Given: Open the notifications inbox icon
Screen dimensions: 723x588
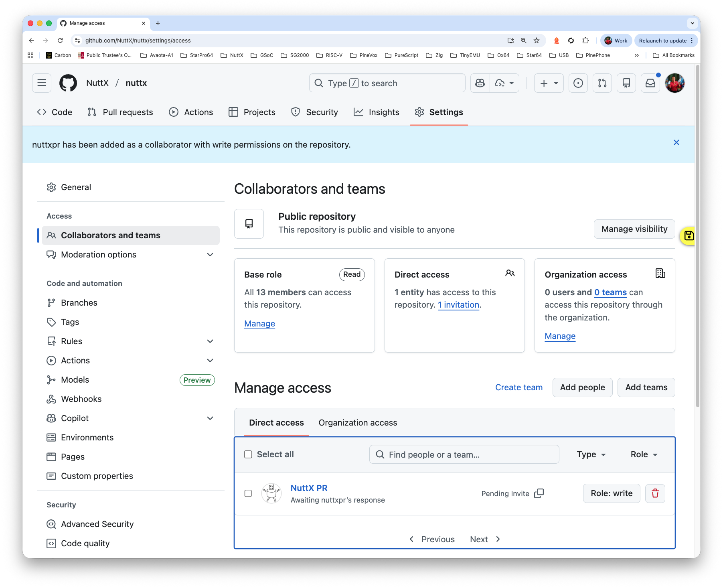Looking at the screenshot, I should (650, 83).
